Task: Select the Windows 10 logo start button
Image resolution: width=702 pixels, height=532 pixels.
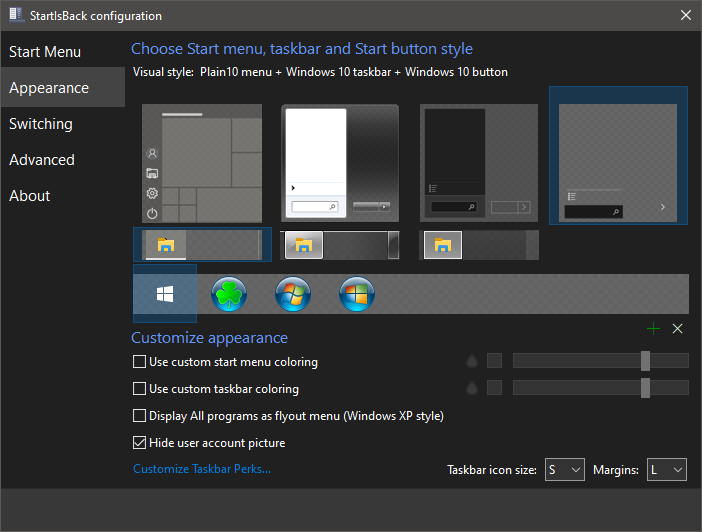Action: click(x=165, y=294)
